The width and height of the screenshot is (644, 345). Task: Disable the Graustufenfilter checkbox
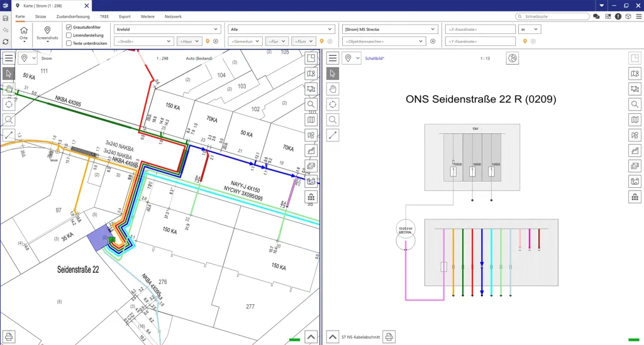pos(69,28)
